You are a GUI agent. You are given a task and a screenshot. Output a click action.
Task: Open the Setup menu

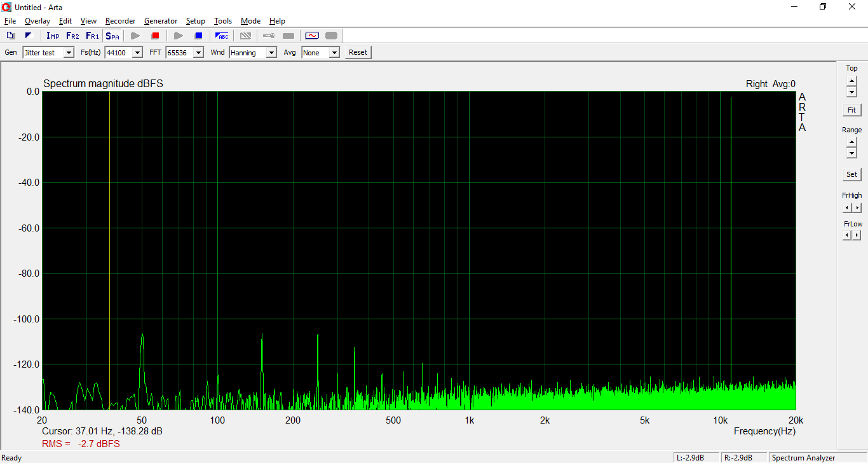[x=196, y=21]
